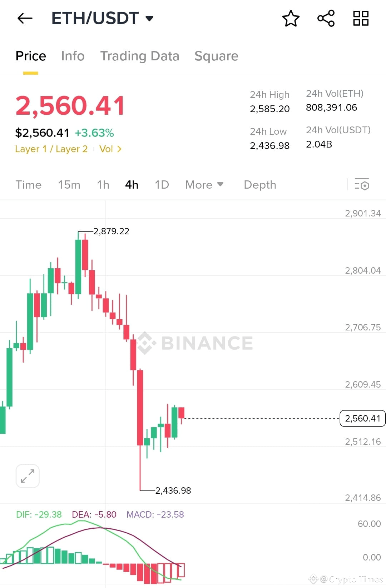Viewport: 386px width, 588px height.
Task: Open the Crypto Times watermark icon
Action: coord(313,579)
